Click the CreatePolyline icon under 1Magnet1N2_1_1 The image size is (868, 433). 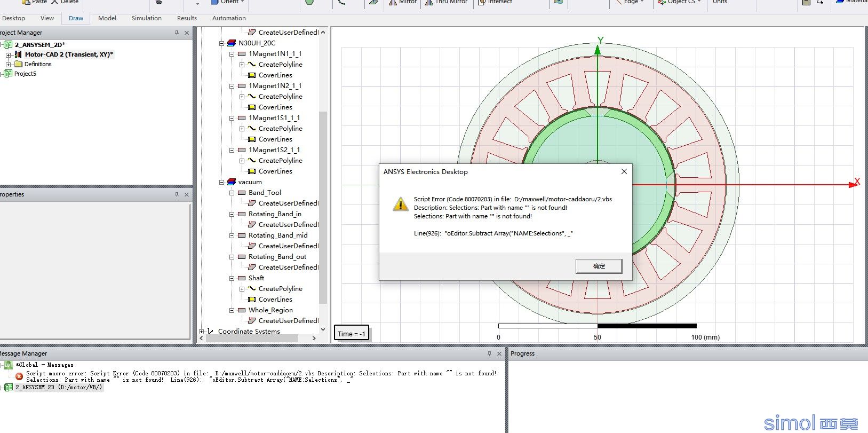point(252,97)
